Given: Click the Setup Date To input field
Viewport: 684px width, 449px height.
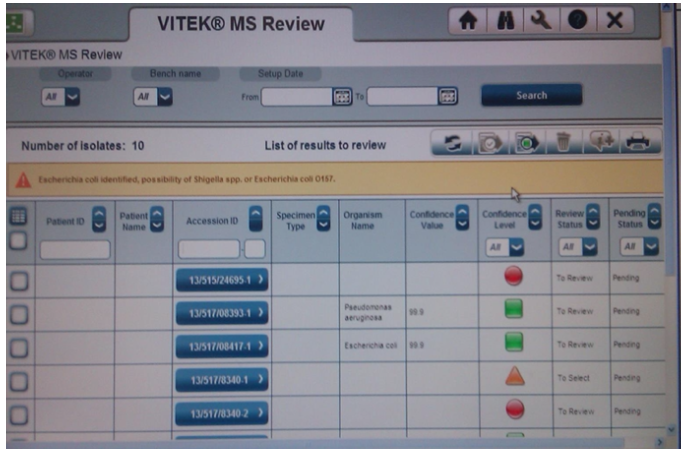Looking at the screenshot, I should 402,96.
